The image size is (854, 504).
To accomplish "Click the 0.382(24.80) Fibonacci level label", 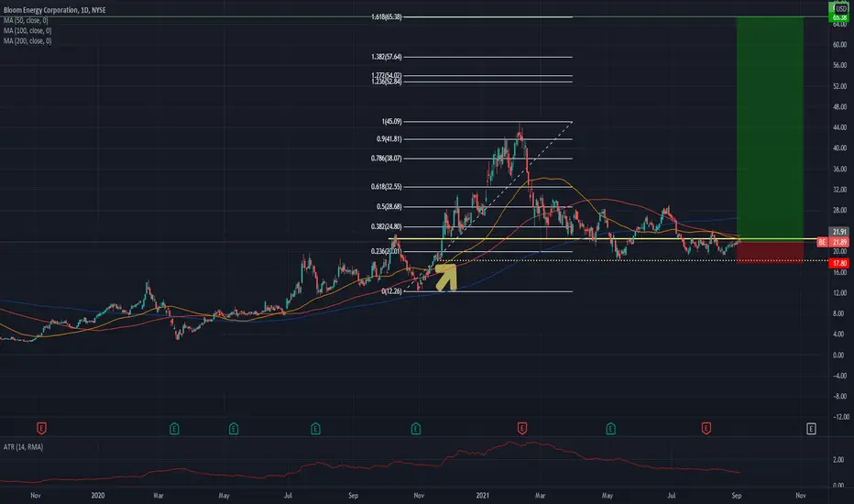I will (x=386, y=226).
